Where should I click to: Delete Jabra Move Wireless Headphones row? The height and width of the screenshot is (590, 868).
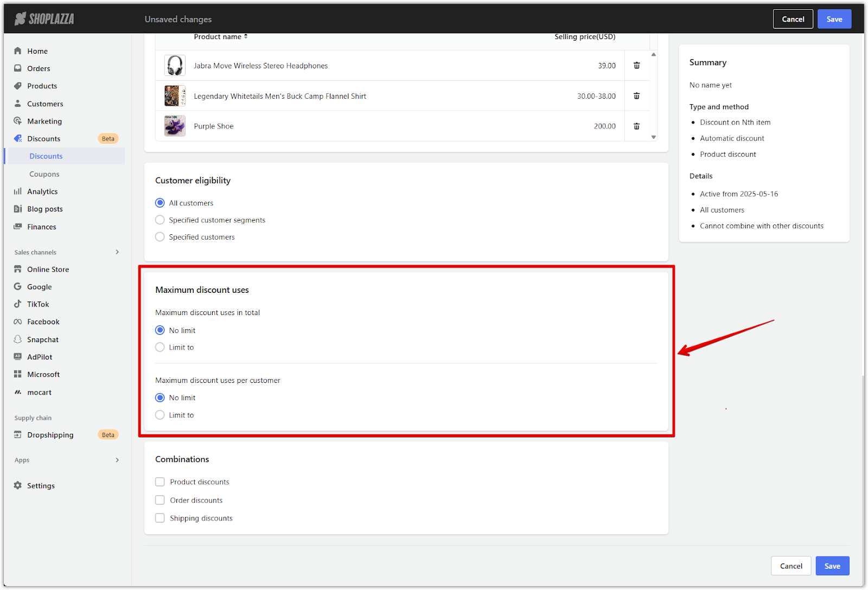[x=636, y=66]
